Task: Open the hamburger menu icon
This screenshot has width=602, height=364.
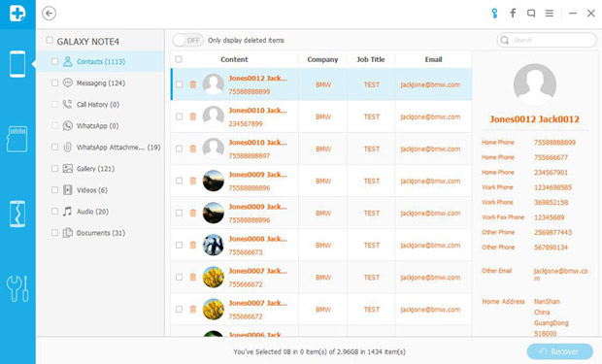Action: 550,14
